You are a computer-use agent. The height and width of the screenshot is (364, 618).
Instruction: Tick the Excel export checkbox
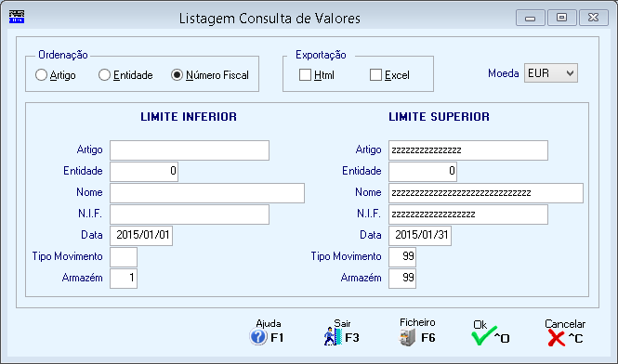click(375, 75)
